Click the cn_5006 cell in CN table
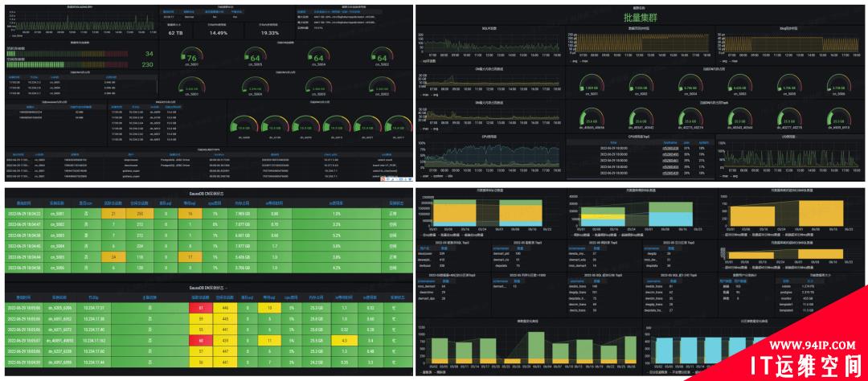Image resolution: width=868 pixels, height=381 pixels. [58, 267]
